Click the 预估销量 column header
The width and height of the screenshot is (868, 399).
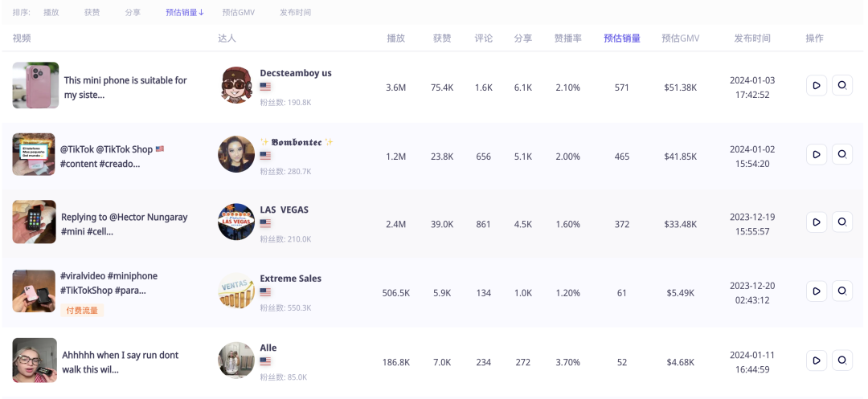point(622,39)
